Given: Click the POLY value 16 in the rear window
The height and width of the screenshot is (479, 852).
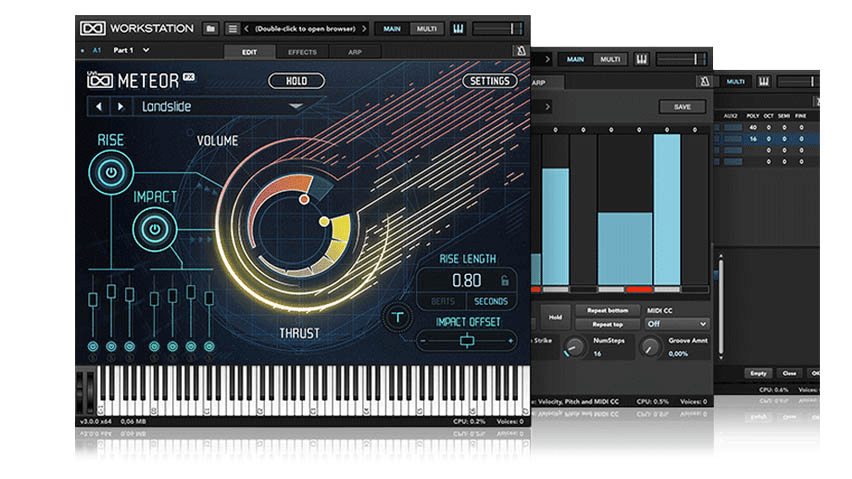Looking at the screenshot, I should [753, 139].
